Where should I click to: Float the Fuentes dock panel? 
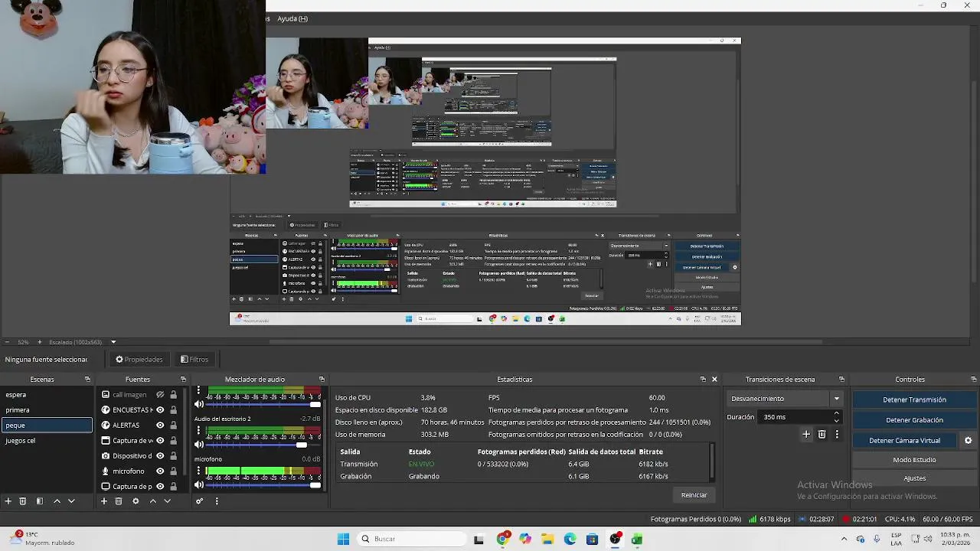(x=183, y=380)
